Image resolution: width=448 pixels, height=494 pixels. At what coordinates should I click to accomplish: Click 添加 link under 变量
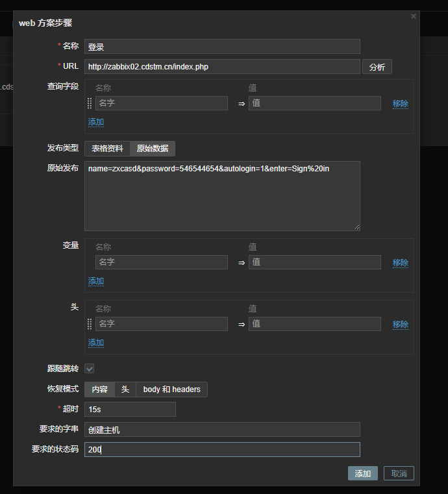pos(96,281)
